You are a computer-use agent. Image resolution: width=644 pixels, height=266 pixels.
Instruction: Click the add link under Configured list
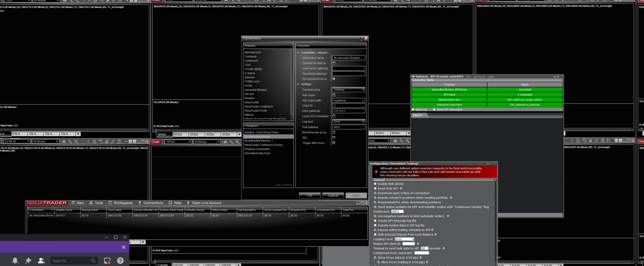click(x=278, y=185)
